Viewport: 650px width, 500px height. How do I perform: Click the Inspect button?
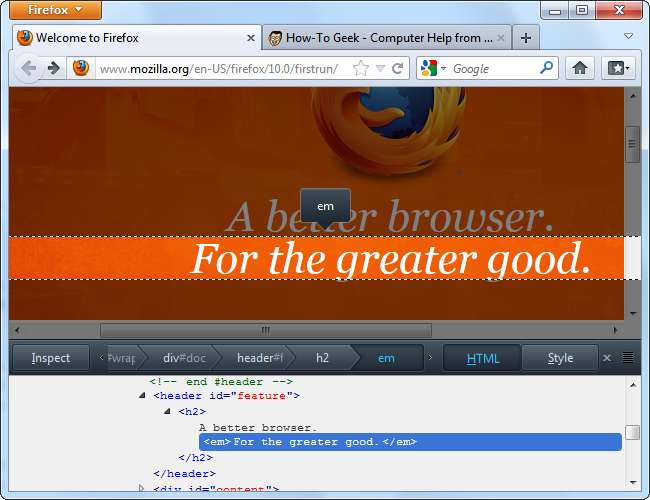[x=51, y=358]
